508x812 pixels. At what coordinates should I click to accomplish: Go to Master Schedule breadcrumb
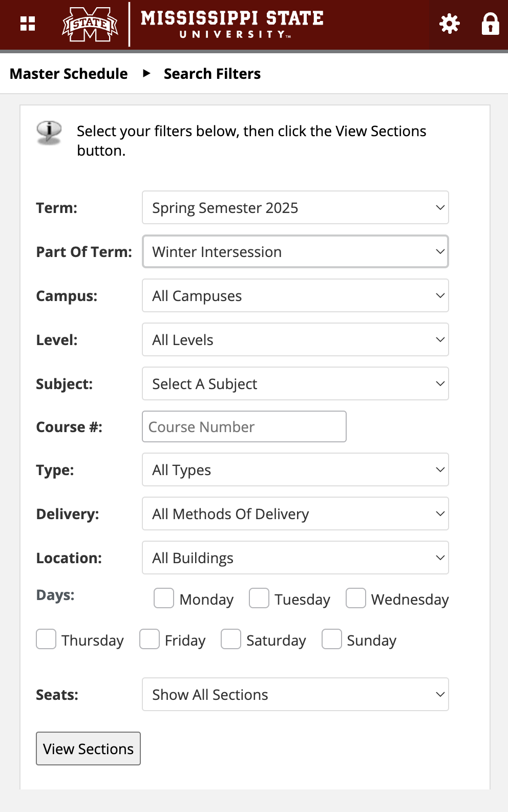(x=69, y=74)
